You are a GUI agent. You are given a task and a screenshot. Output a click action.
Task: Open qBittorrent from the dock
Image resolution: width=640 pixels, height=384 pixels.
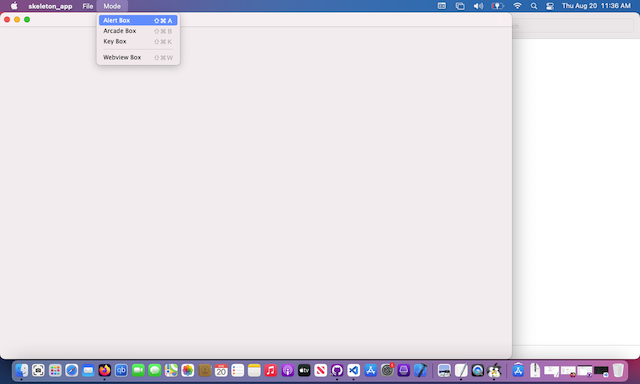click(x=121, y=371)
